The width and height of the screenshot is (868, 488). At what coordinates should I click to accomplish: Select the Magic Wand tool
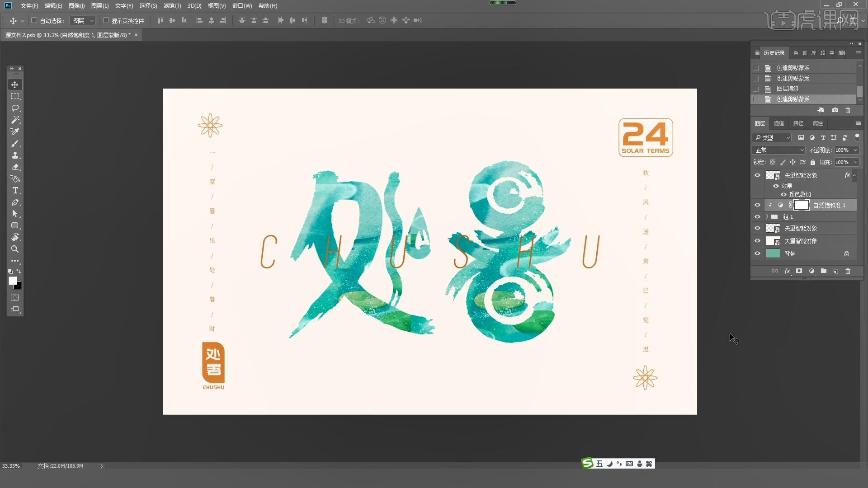(15, 120)
